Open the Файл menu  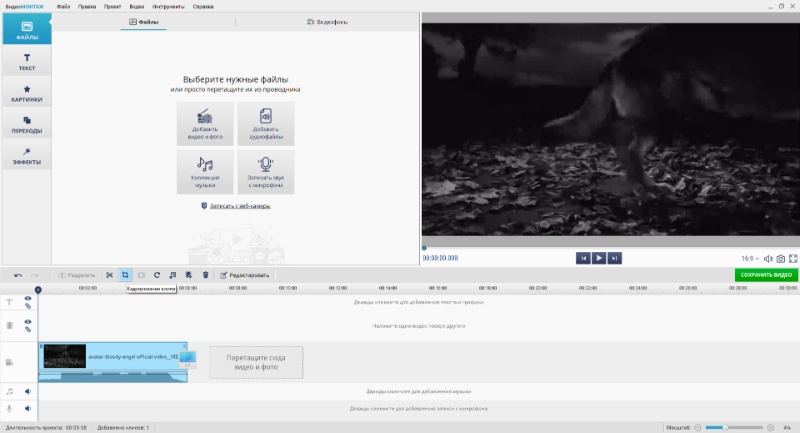64,6
